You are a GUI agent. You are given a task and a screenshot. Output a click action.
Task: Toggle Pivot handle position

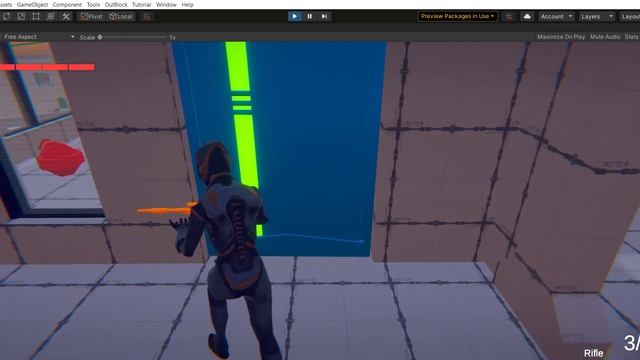tap(91, 16)
